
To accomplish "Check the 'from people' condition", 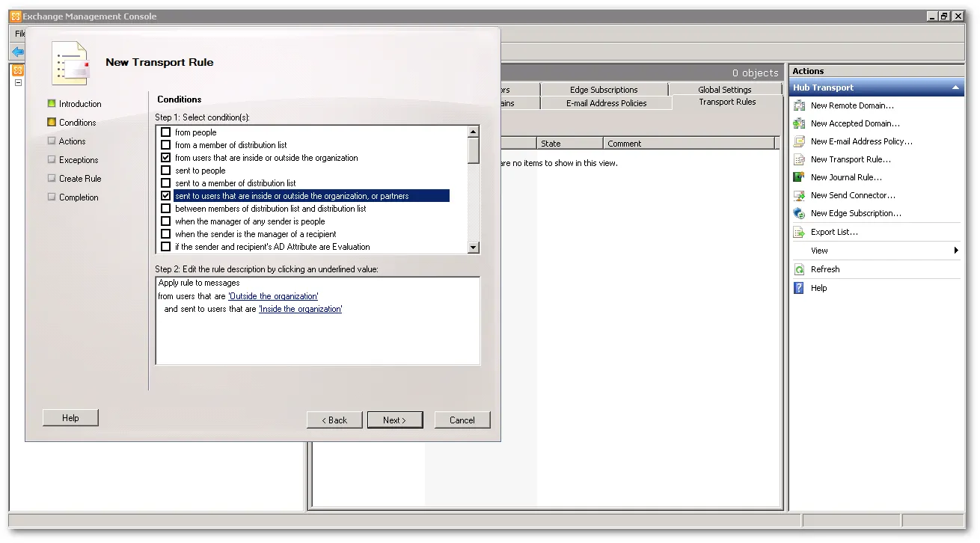I will [x=165, y=132].
